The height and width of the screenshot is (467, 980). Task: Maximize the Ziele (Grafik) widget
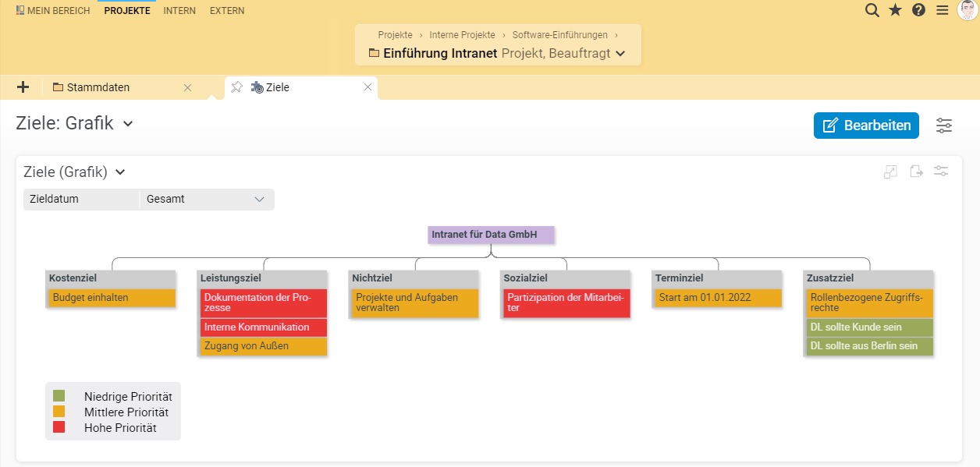click(890, 172)
